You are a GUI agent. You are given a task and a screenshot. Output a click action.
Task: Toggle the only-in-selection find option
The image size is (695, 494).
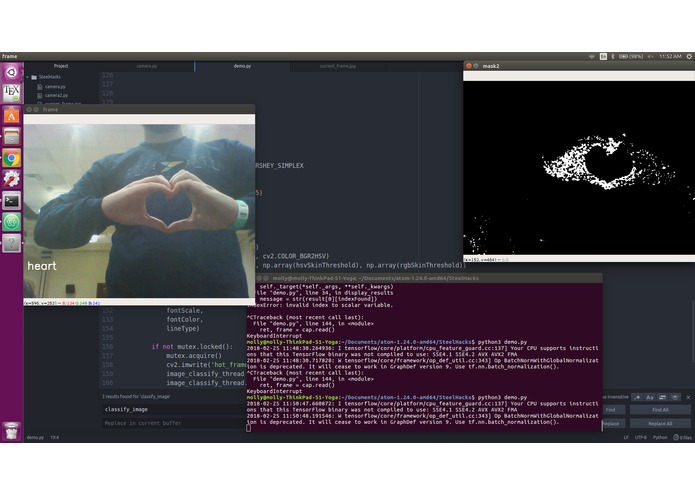click(x=663, y=397)
